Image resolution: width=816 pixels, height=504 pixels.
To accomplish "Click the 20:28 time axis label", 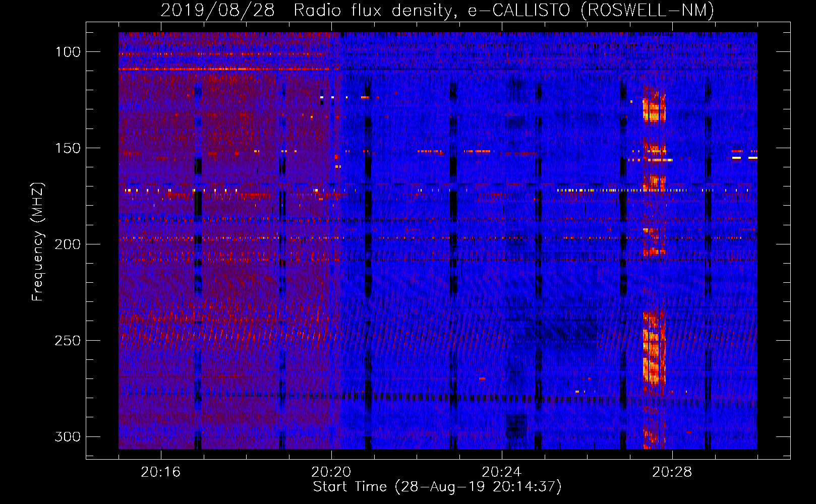I will pyautogui.click(x=672, y=472).
